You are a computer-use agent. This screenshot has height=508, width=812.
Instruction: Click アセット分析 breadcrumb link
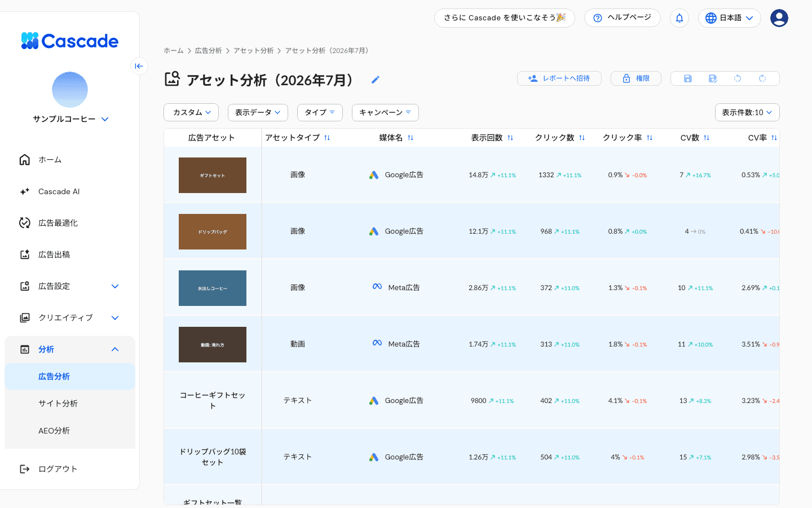[x=254, y=51]
